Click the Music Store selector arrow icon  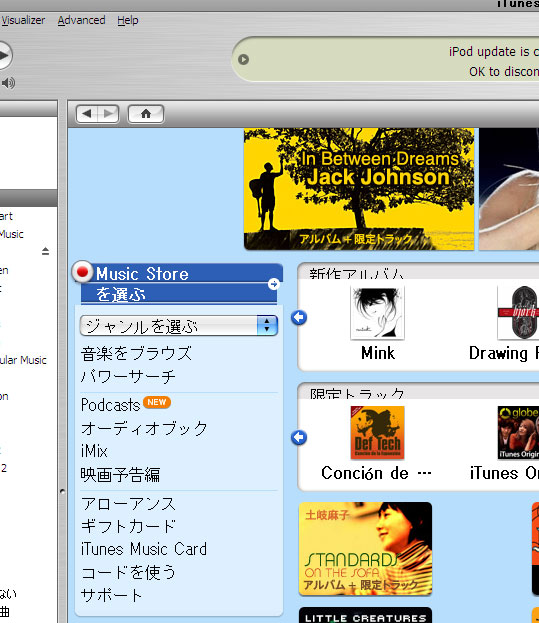coord(273,284)
